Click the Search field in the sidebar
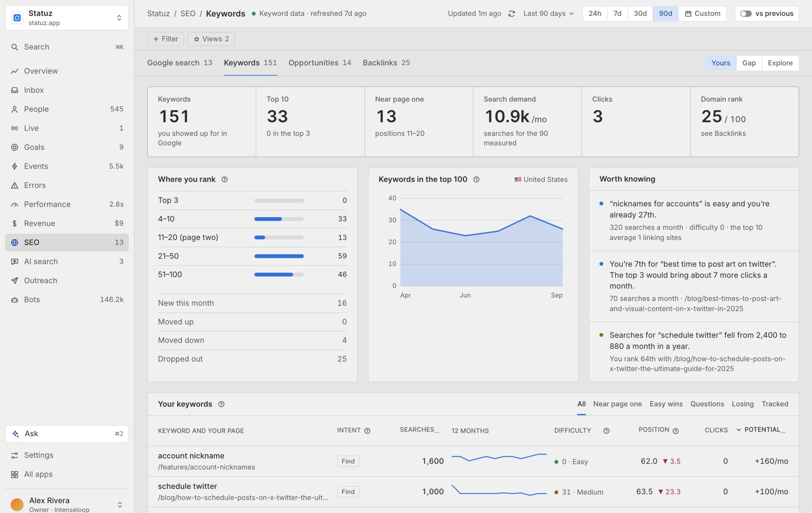 [67, 47]
